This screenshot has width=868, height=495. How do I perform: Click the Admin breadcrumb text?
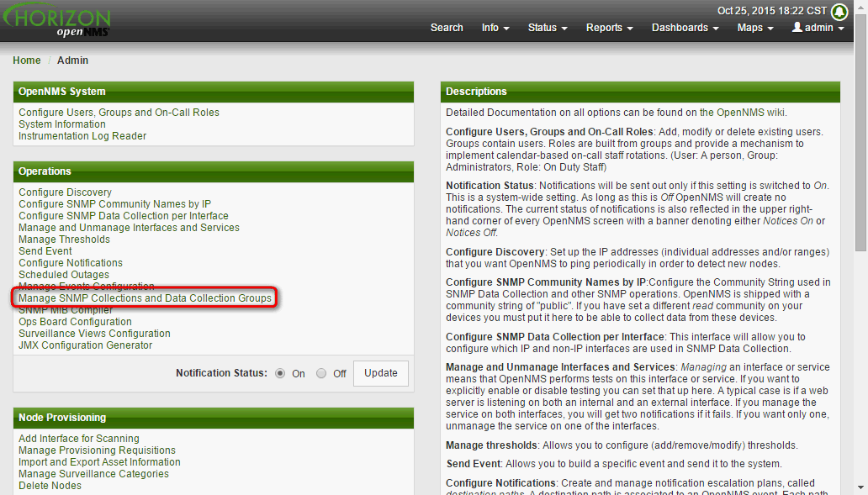coord(72,61)
